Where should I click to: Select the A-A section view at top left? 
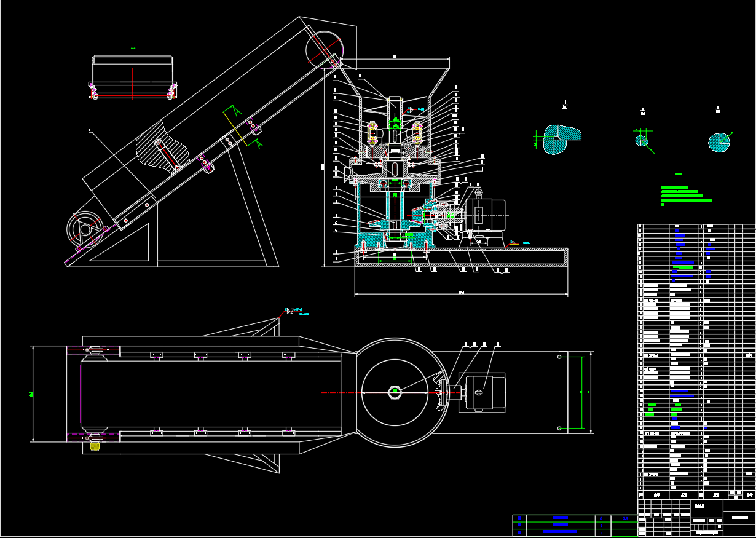[x=133, y=77]
